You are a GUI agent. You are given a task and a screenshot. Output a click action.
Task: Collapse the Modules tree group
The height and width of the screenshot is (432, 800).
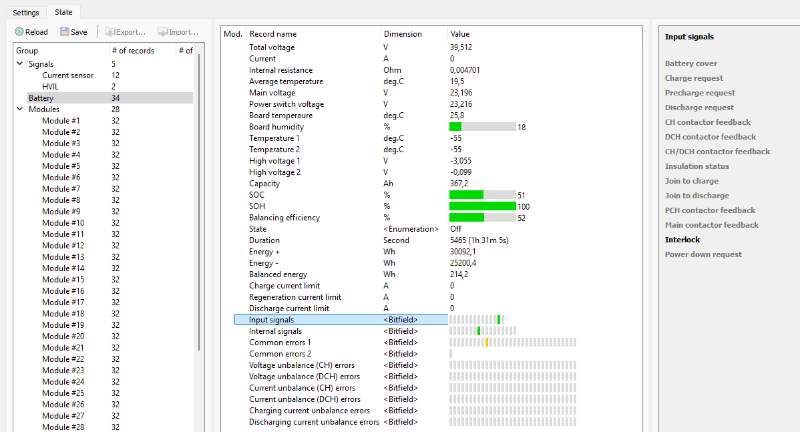[20, 109]
